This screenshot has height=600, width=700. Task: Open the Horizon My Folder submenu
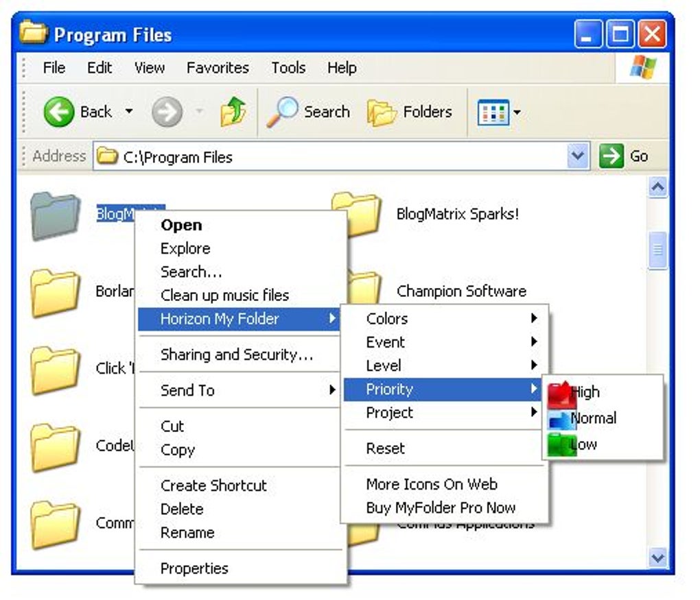[x=240, y=319]
